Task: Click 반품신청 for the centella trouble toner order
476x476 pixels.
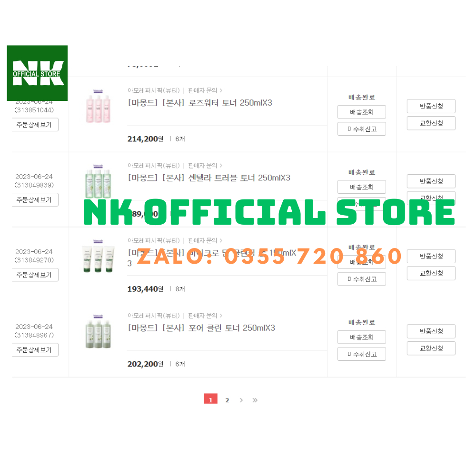Action: 431,181
